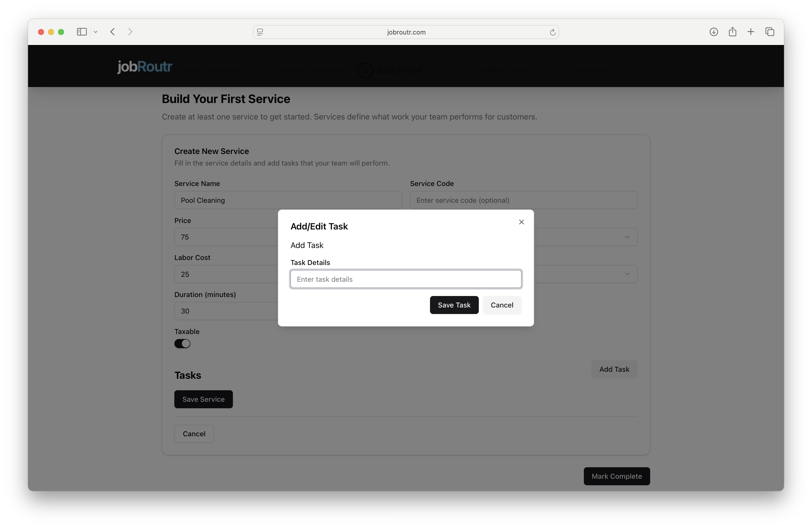The width and height of the screenshot is (812, 528).
Task: Open the sidebar menu chevron in Safari
Action: pyautogui.click(x=96, y=32)
